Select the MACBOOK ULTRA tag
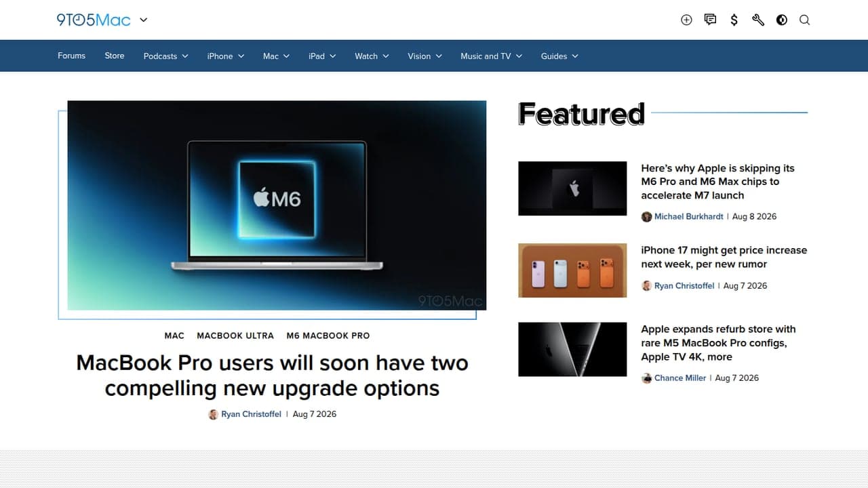 235,335
